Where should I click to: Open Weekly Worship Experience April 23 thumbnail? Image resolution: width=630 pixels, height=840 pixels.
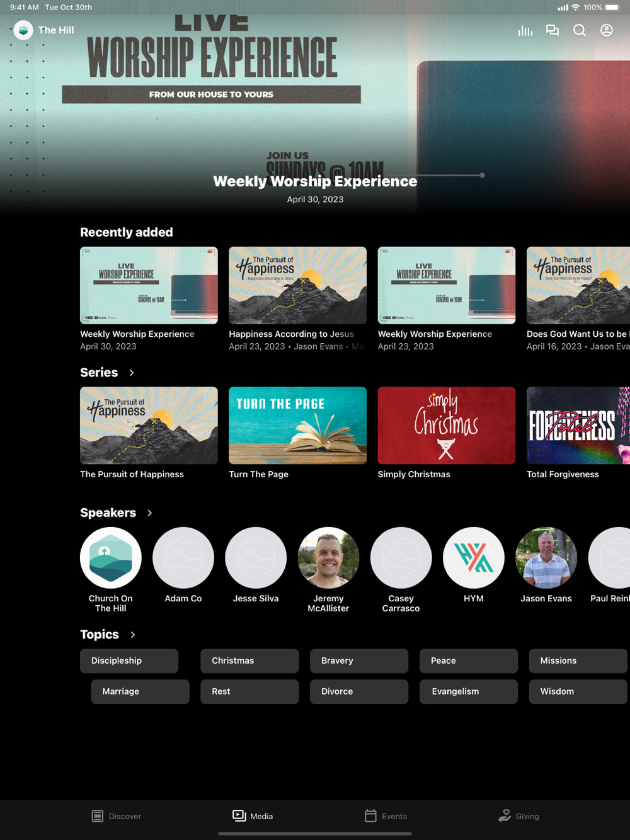point(447,285)
